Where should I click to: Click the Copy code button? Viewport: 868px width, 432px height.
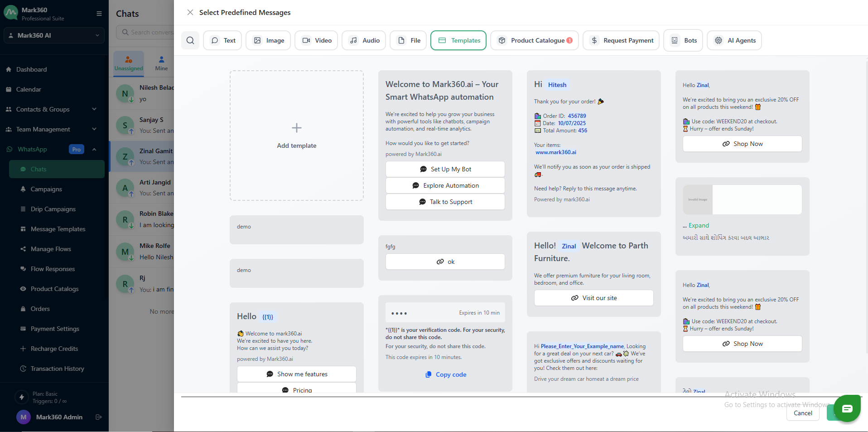[446, 374]
